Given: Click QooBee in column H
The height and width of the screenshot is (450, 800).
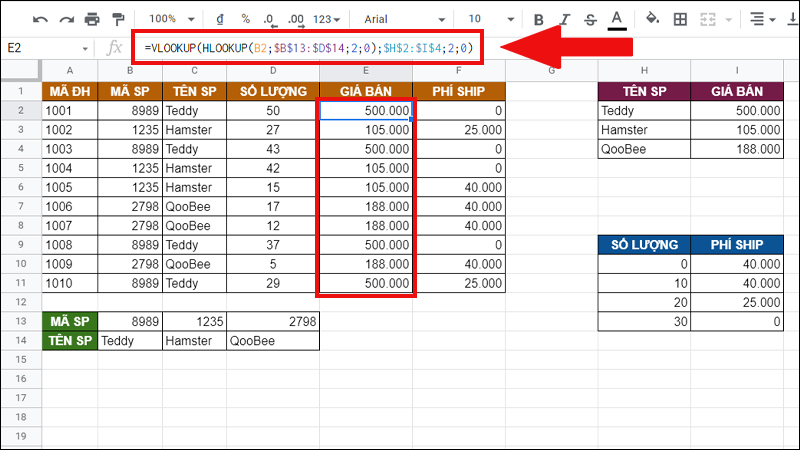Looking at the screenshot, I should tap(644, 149).
